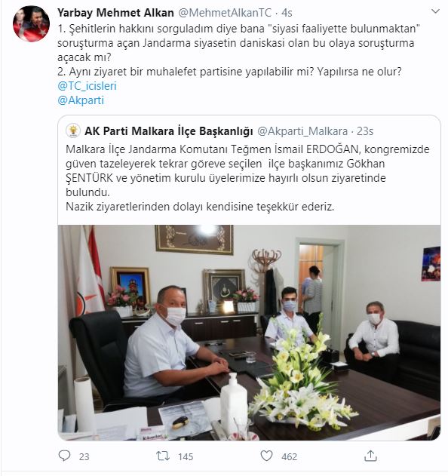
Task: Follow the @Akparti mention link
Action: [x=81, y=100]
